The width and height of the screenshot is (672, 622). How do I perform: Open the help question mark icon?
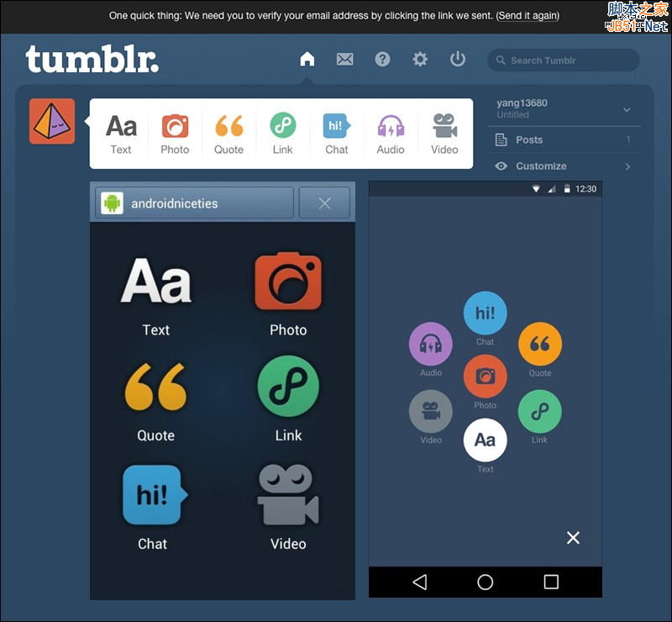[x=382, y=59]
